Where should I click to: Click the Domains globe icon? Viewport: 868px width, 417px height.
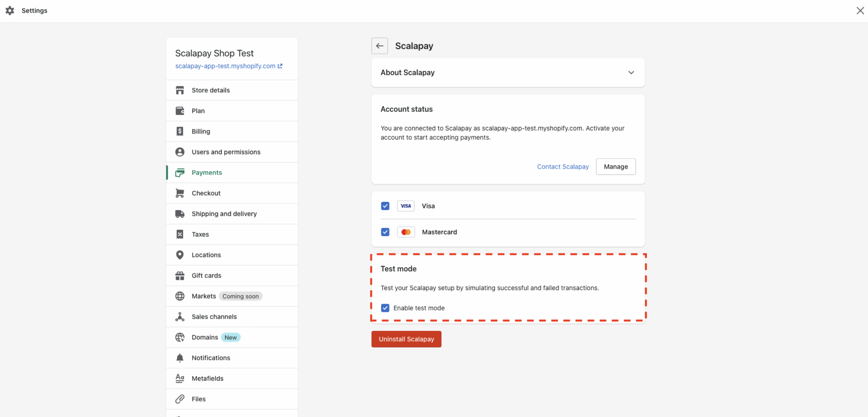click(180, 337)
